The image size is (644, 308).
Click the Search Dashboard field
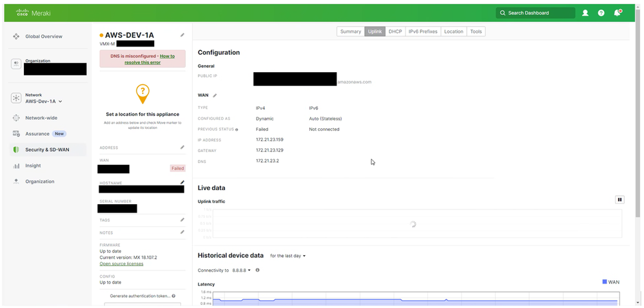(x=536, y=13)
